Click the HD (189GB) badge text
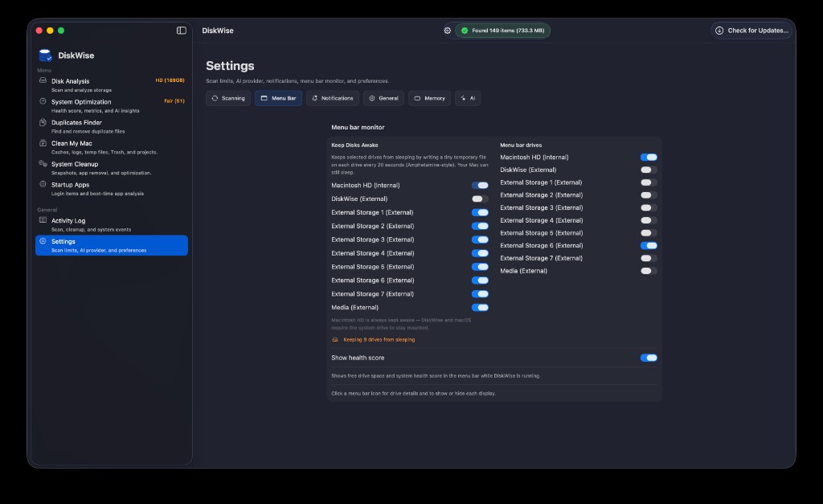This screenshot has height=504, width=823. pos(170,80)
